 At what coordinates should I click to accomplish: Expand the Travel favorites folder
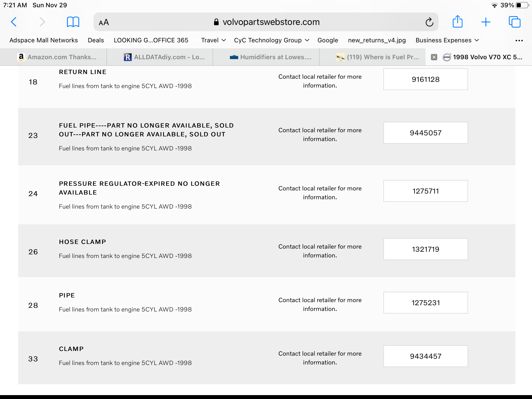pyautogui.click(x=213, y=40)
